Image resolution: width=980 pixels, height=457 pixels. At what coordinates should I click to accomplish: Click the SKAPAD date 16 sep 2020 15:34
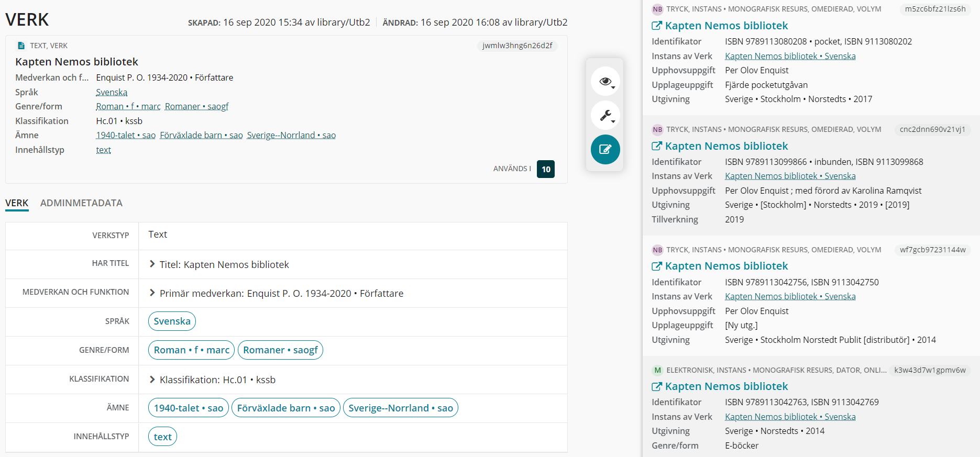click(x=263, y=23)
